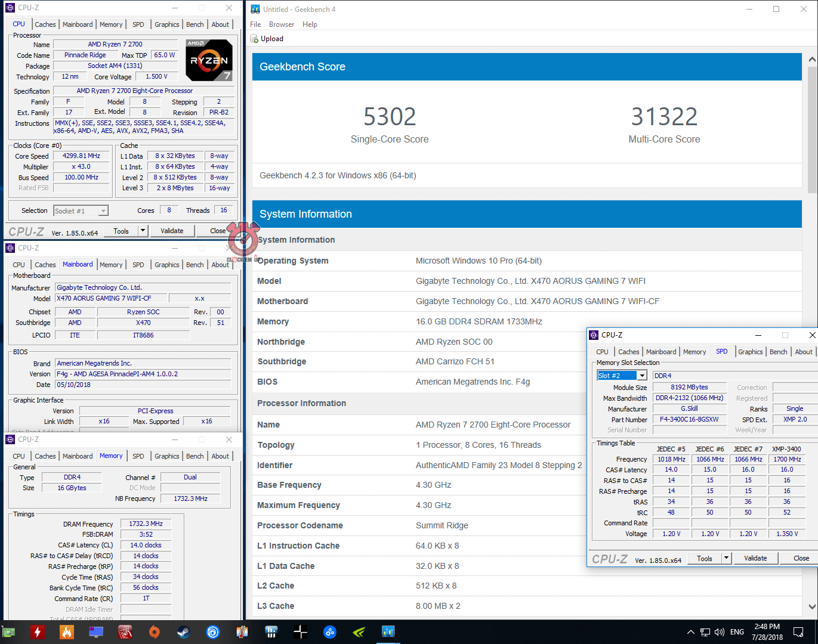Viewport: 818px width, 644px height.
Task: Select the Bench tab in SPD CPU-Z window
Action: coord(778,352)
